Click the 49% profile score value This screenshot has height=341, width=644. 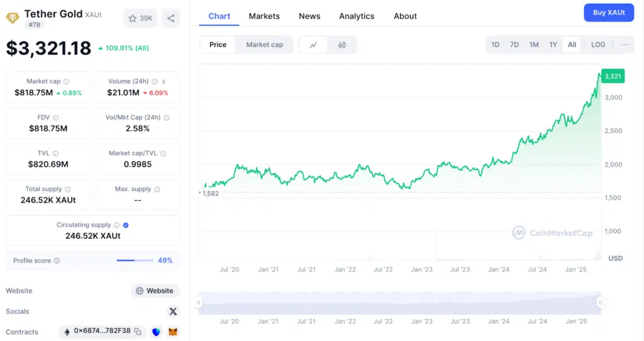click(x=165, y=261)
